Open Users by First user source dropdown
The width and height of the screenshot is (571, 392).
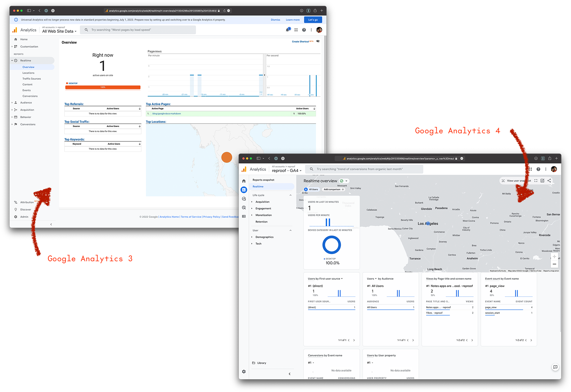click(342, 279)
